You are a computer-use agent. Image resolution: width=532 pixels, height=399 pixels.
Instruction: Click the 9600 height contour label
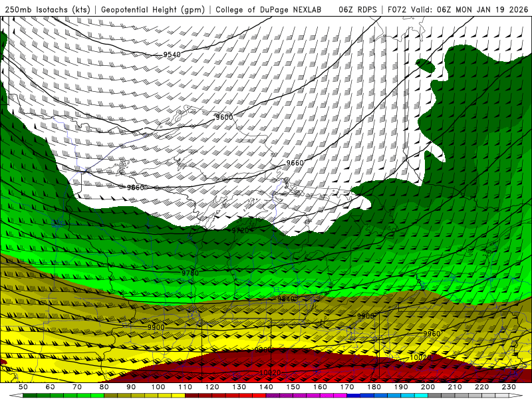point(224,117)
